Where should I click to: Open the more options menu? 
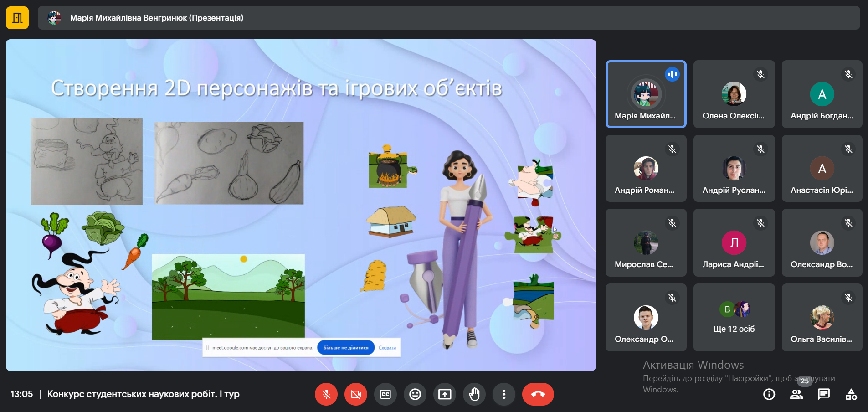point(504,394)
